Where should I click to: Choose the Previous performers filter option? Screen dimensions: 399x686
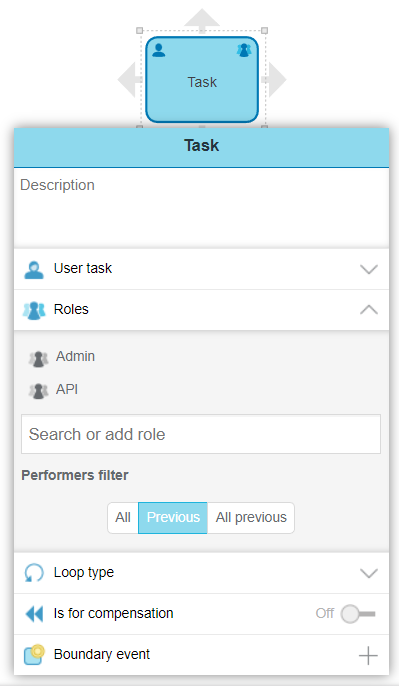tap(173, 518)
